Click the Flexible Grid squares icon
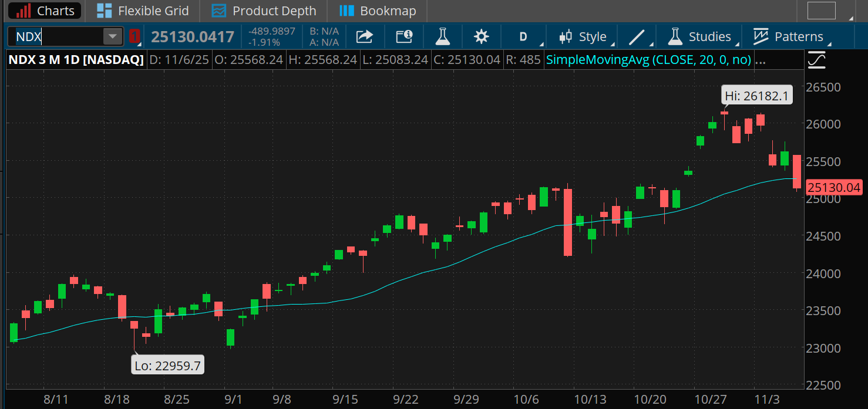The width and height of the screenshot is (868, 409). pyautogui.click(x=106, y=11)
